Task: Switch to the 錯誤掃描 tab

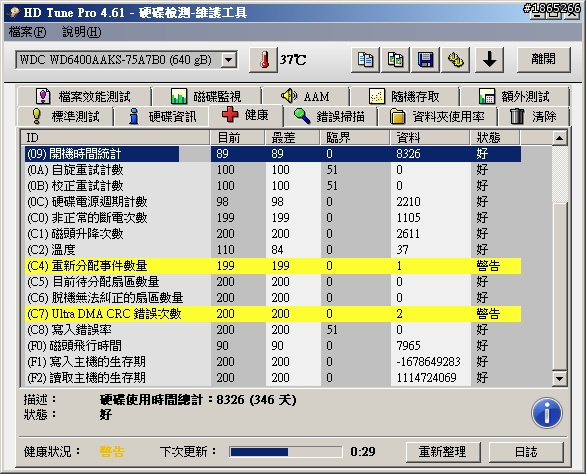Action: [x=330, y=116]
